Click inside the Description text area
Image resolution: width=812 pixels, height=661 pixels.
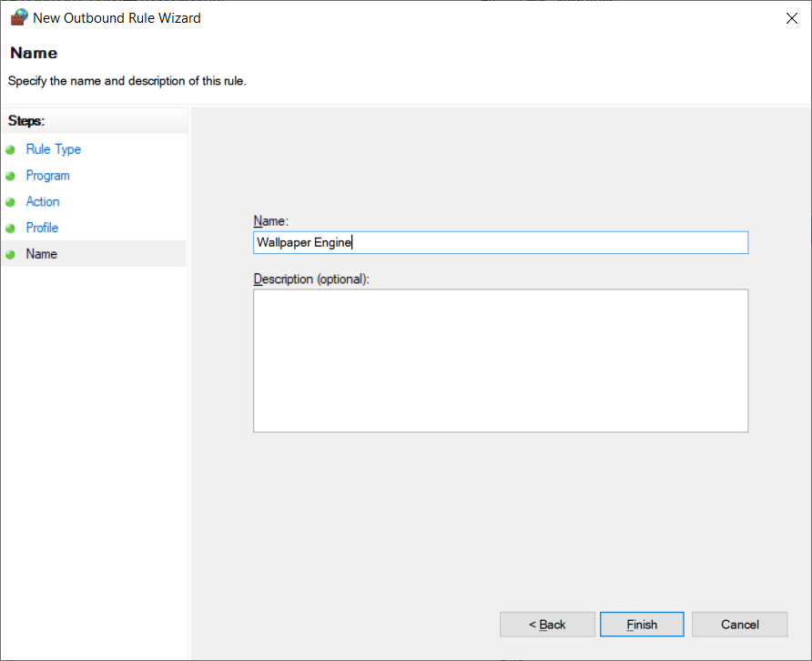tap(500, 361)
